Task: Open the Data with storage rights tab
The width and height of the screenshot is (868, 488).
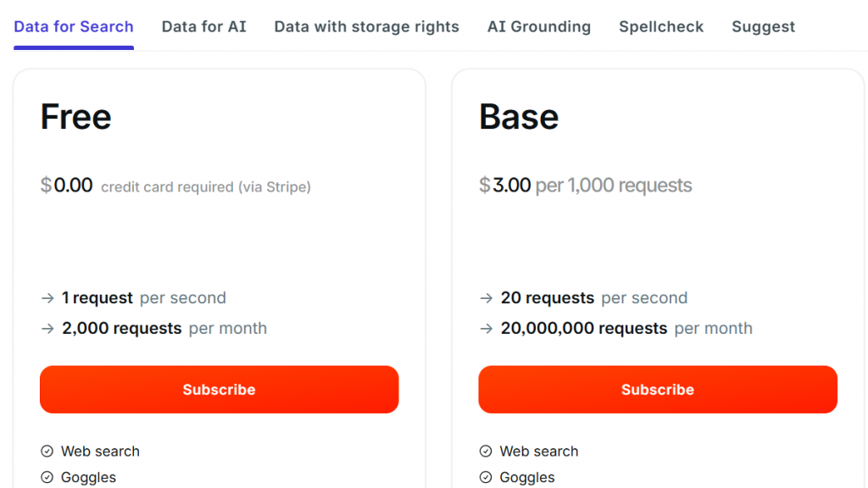Action: [366, 26]
